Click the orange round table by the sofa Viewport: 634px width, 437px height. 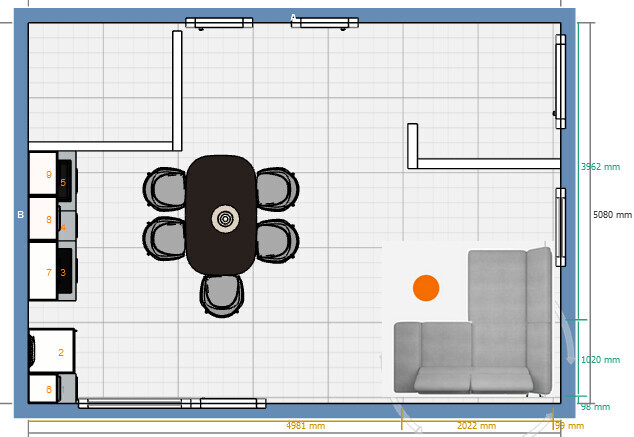pyautogui.click(x=426, y=288)
